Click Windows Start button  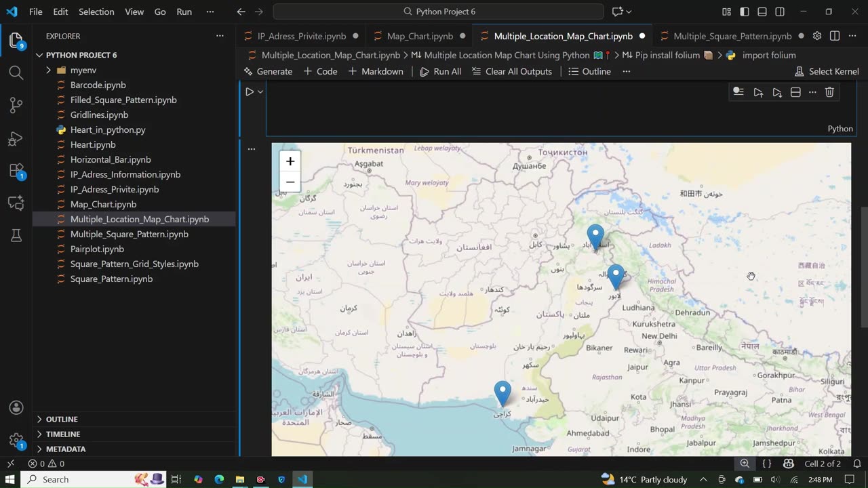click(x=10, y=479)
